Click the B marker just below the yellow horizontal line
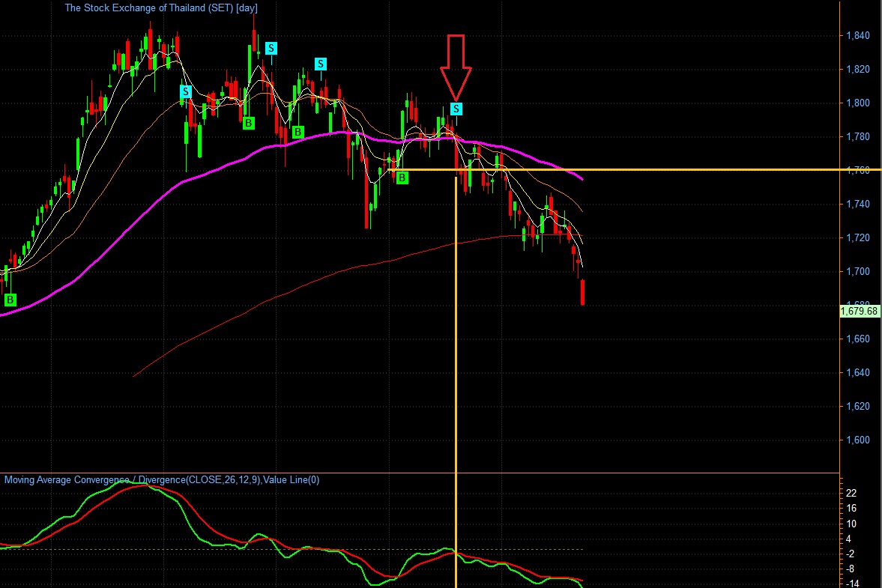 [x=402, y=178]
